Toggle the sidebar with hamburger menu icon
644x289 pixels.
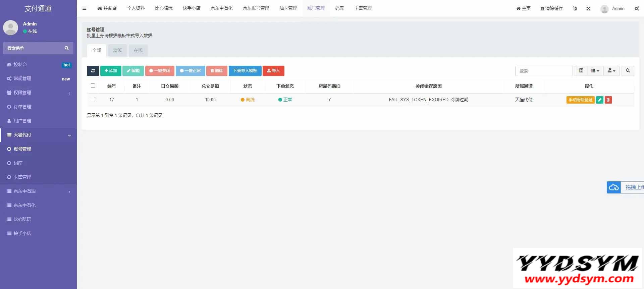pos(85,8)
